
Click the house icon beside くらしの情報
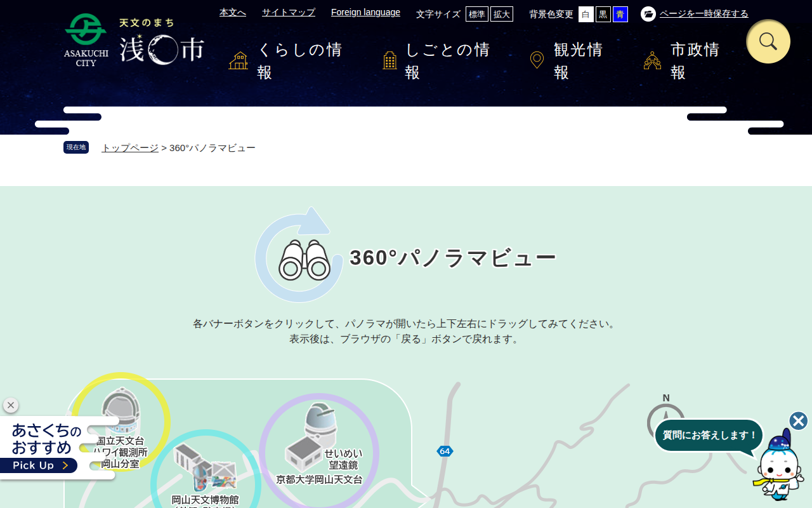(239, 61)
